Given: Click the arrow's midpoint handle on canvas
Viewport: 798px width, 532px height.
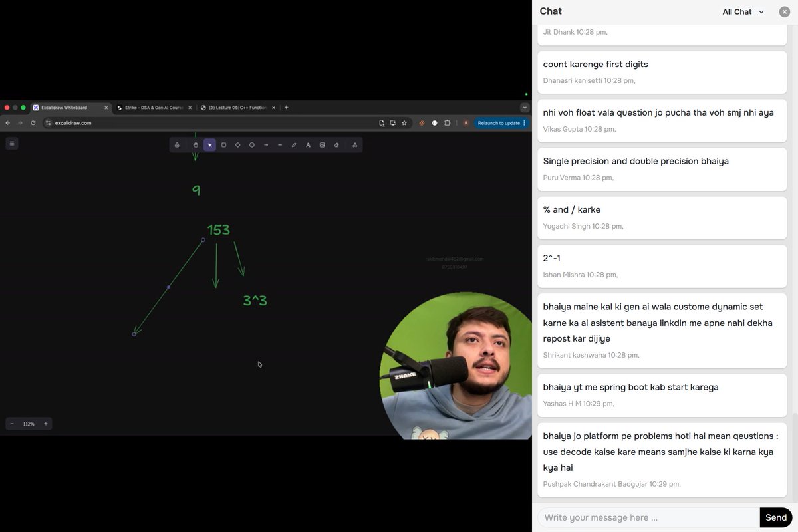Looking at the screenshot, I should [168, 287].
